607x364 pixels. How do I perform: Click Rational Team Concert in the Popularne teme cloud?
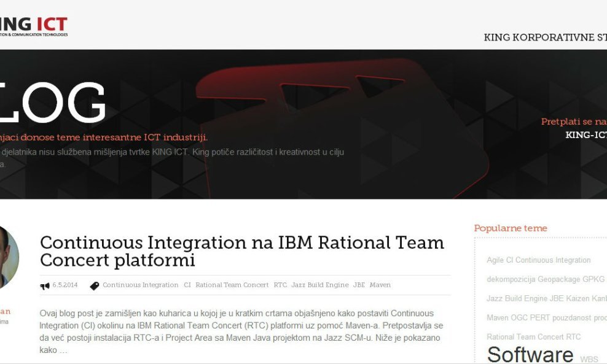click(525, 337)
